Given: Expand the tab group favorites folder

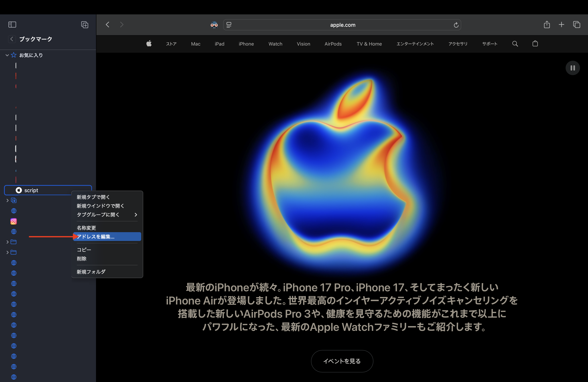Looking at the screenshot, I should click(7, 201).
